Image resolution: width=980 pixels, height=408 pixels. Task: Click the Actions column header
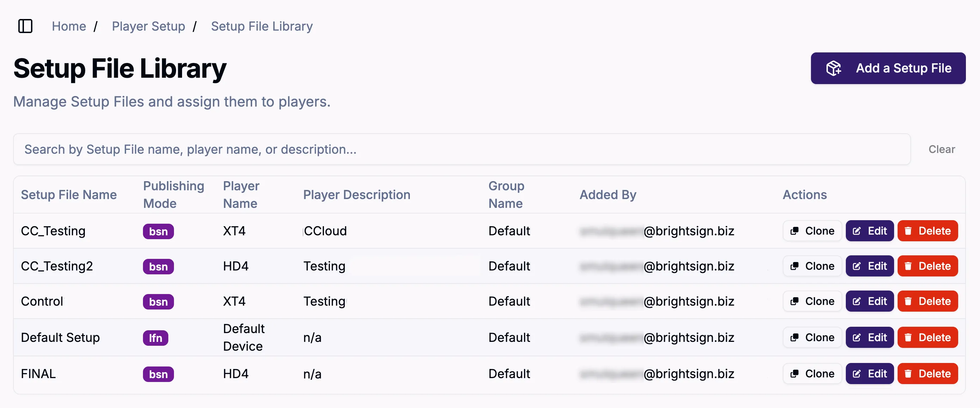tap(805, 195)
